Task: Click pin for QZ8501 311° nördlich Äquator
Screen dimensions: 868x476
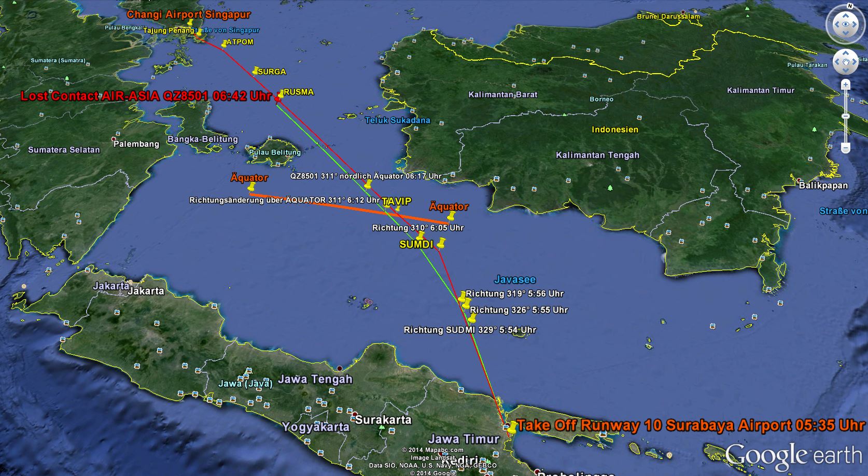Action: [x=368, y=184]
